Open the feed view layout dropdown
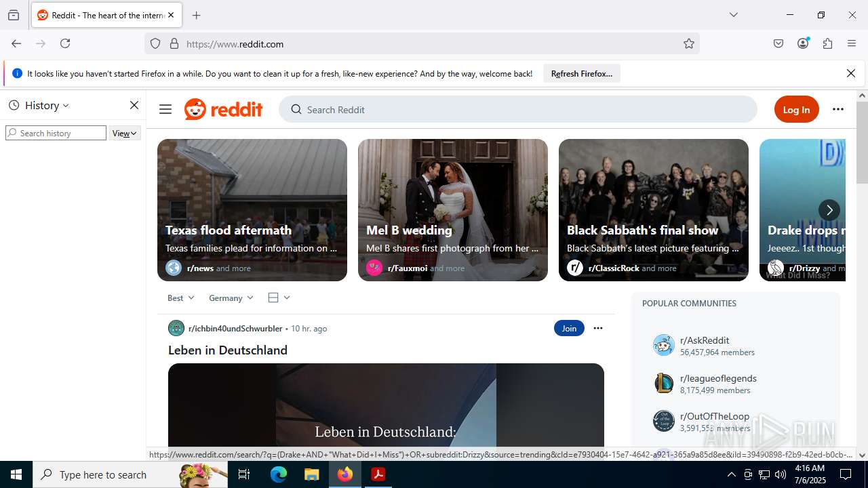 279,298
